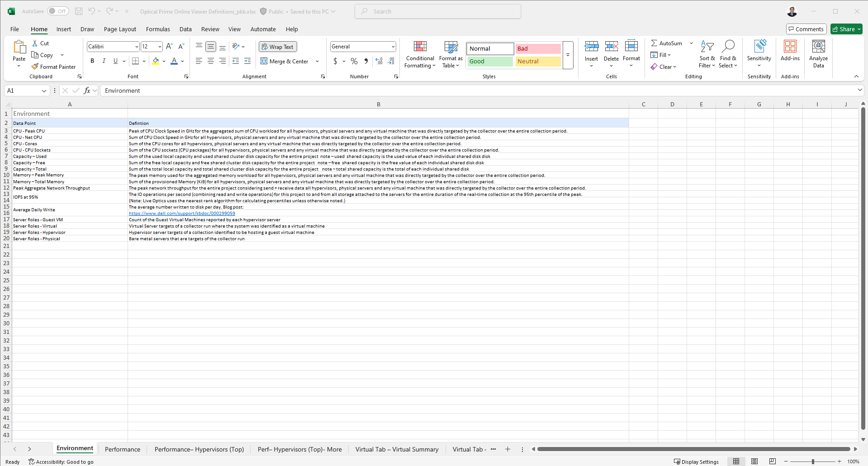The width and height of the screenshot is (868, 466).
Task: Open the dell.com support hyperlink
Action: click(182, 214)
